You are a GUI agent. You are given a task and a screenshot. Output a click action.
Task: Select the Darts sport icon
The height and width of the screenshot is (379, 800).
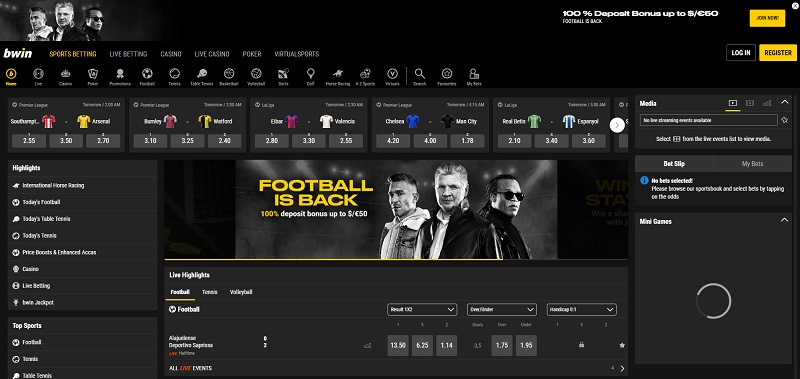pyautogui.click(x=283, y=77)
